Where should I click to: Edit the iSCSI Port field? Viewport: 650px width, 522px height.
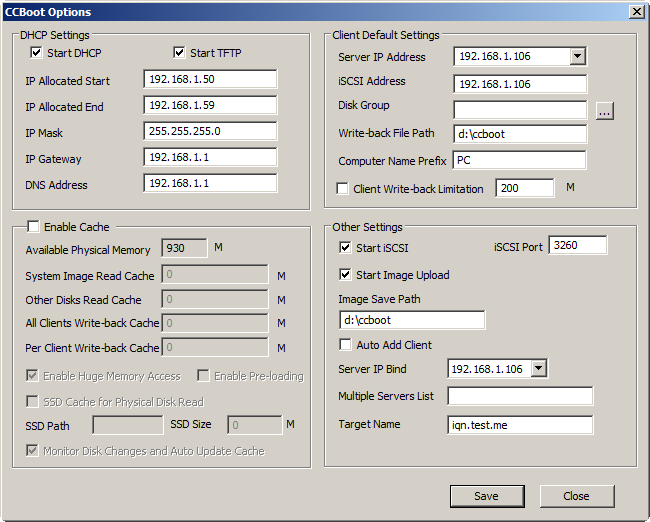(577, 246)
